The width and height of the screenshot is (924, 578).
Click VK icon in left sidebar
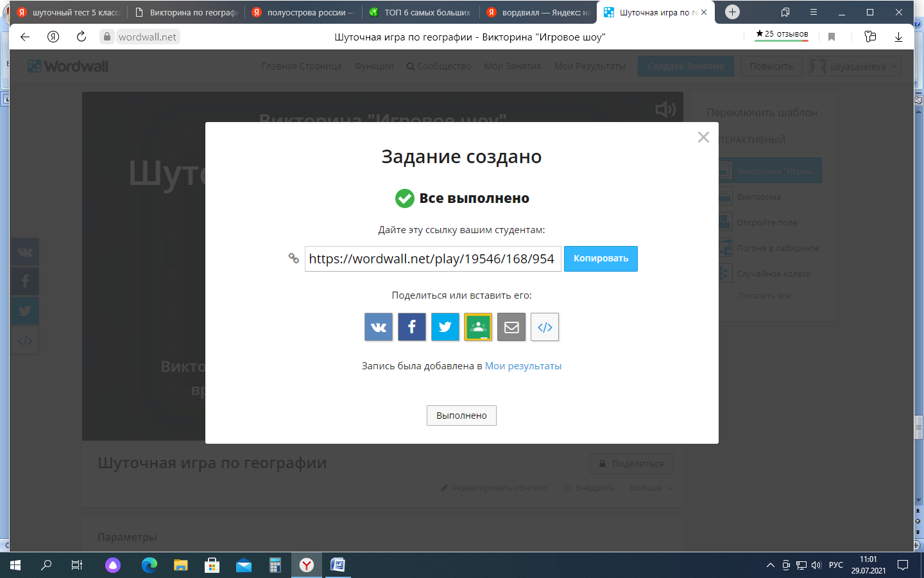pos(25,252)
